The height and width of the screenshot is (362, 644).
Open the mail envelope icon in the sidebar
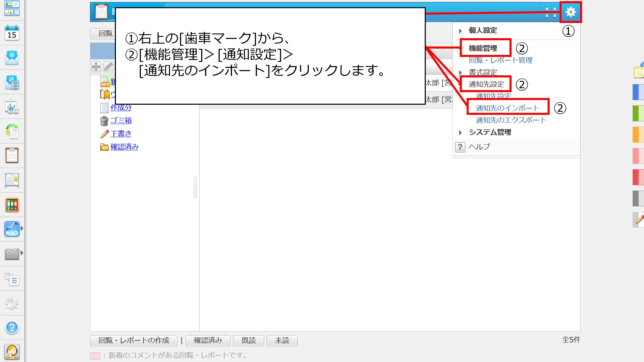tap(12, 57)
